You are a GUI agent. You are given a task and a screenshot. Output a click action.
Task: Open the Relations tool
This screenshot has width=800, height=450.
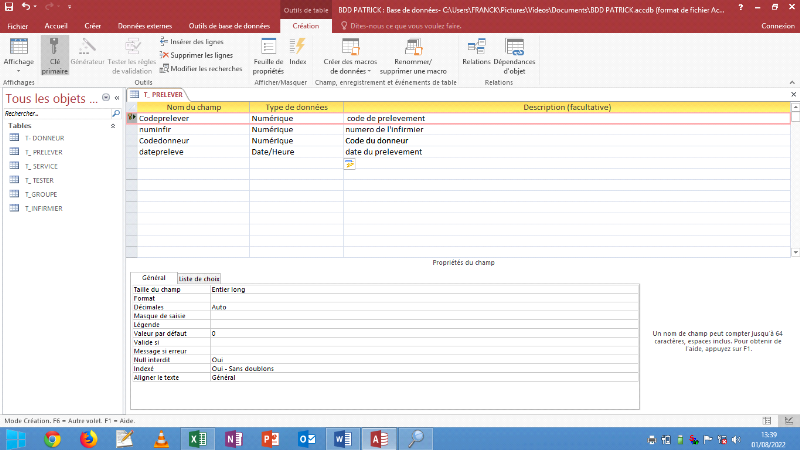click(x=476, y=48)
